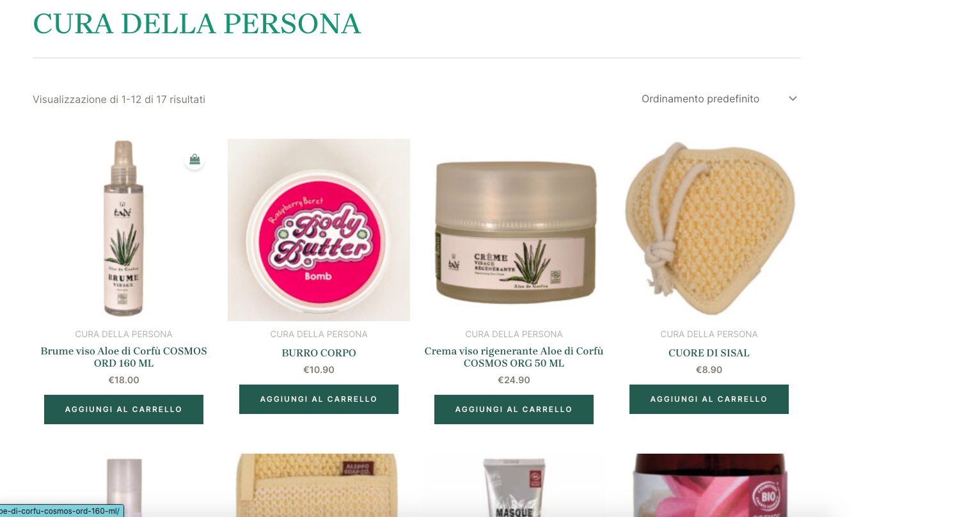Open the Ordinamento predefinito sorting dropdown
The height and width of the screenshot is (517, 980).
[x=720, y=99]
